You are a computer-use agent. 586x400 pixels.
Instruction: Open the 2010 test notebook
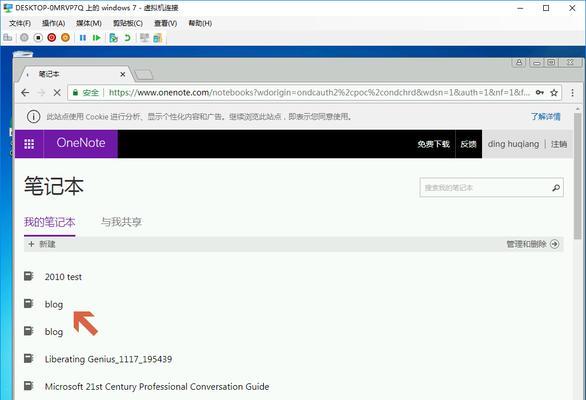[x=63, y=277]
